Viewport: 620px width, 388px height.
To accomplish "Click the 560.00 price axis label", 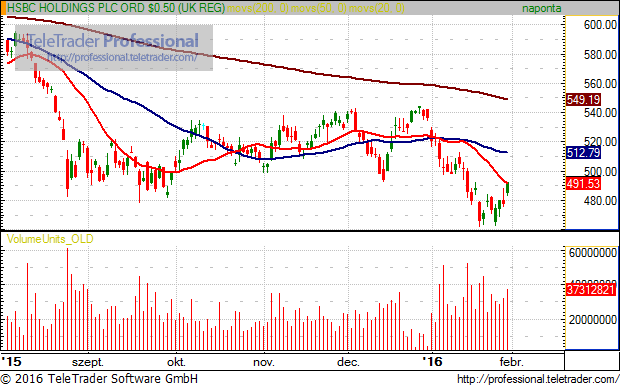I will point(600,83).
